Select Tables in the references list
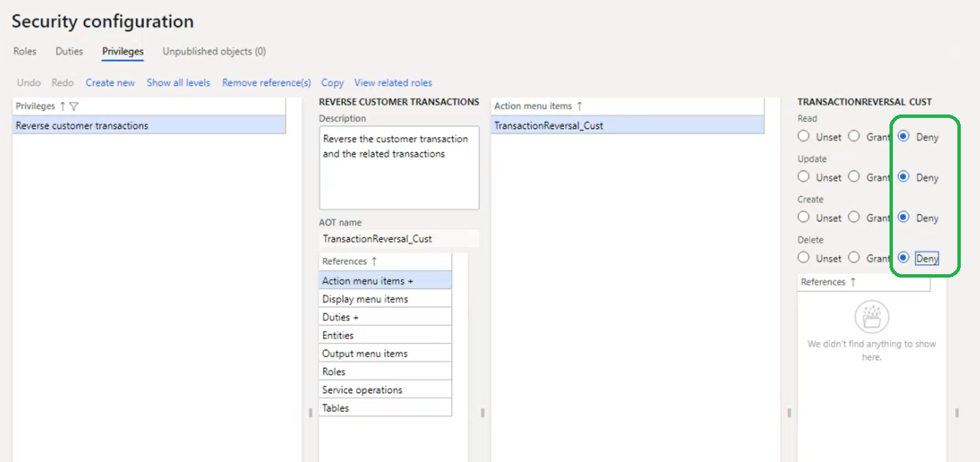 335,407
